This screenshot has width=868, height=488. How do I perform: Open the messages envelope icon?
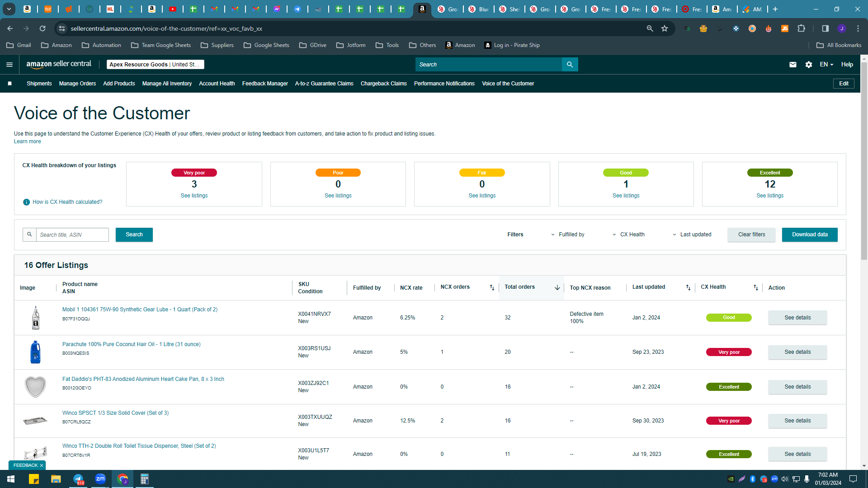793,65
